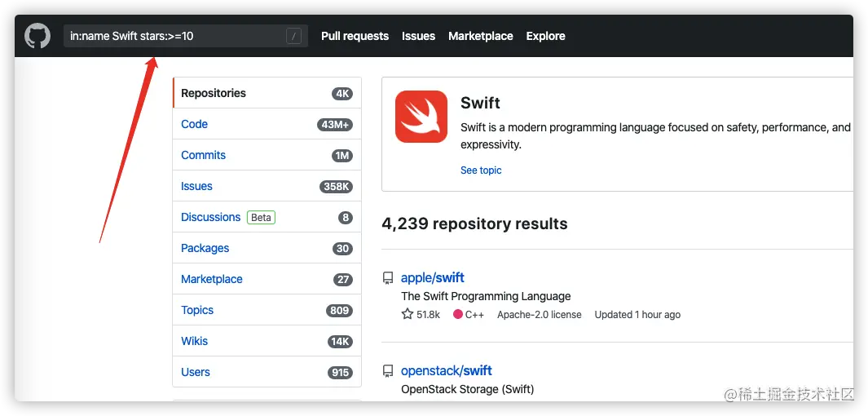Image resolution: width=868 pixels, height=416 pixels.
Task: Click the 1M count badge for Commits
Action: tap(342, 156)
